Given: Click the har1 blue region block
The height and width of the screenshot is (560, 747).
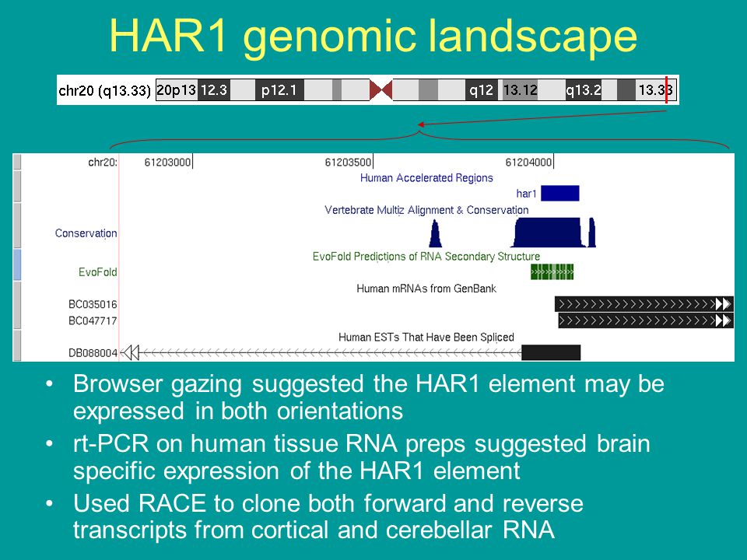Looking at the screenshot, I should pos(559,194).
